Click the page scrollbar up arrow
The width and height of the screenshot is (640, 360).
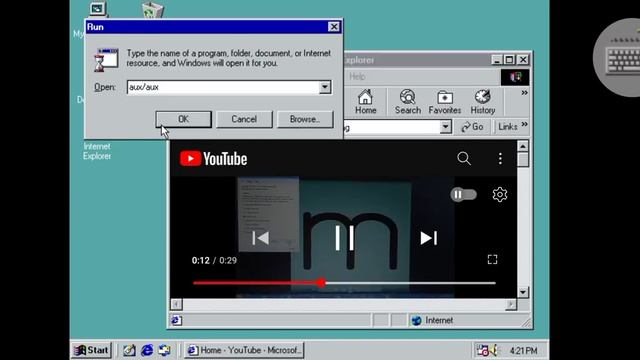(523, 147)
